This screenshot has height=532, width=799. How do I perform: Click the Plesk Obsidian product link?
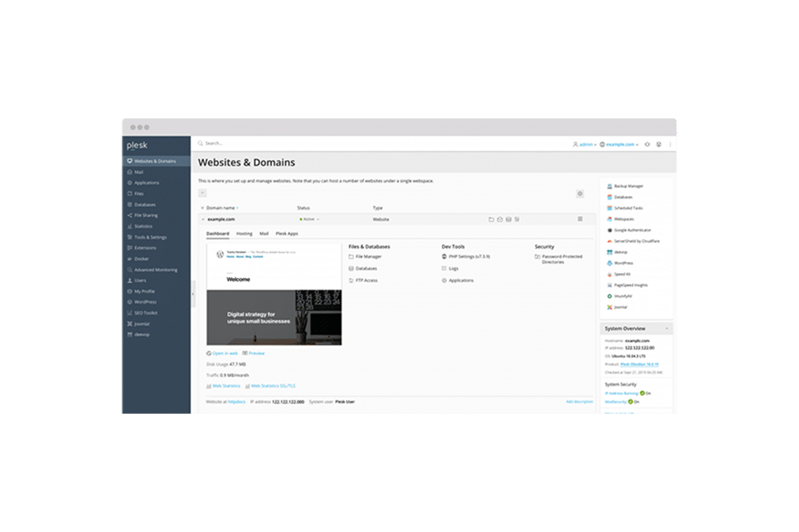[640, 364]
